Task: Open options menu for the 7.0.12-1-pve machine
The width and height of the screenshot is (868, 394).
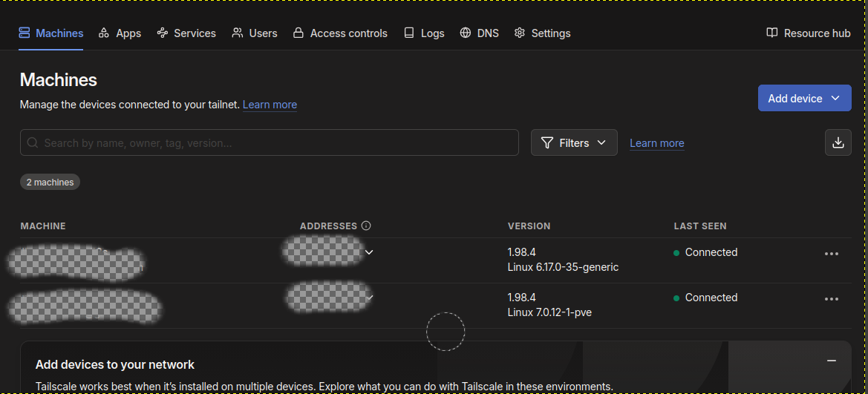Action: (x=832, y=299)
